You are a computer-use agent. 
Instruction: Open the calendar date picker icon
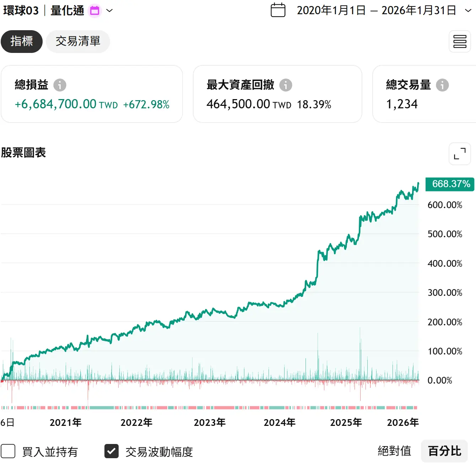click(278, 10)
